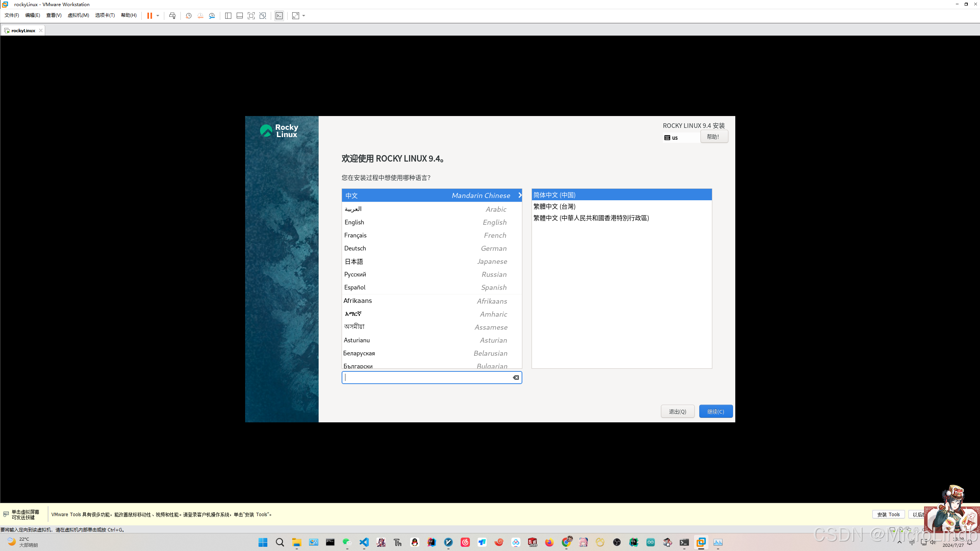Image resolution: width=980 pixels, height=551 pixels.
Task: Click the 帮助! button in installer
Action: pos(714,137)
